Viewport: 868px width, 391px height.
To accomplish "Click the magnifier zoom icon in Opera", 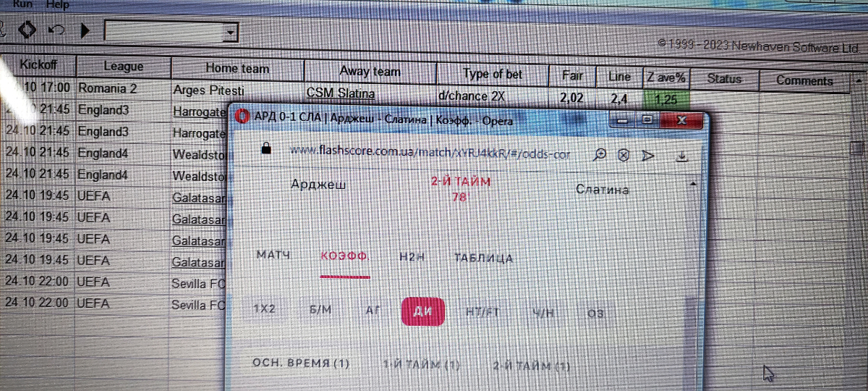I will [x=600, y=155].
